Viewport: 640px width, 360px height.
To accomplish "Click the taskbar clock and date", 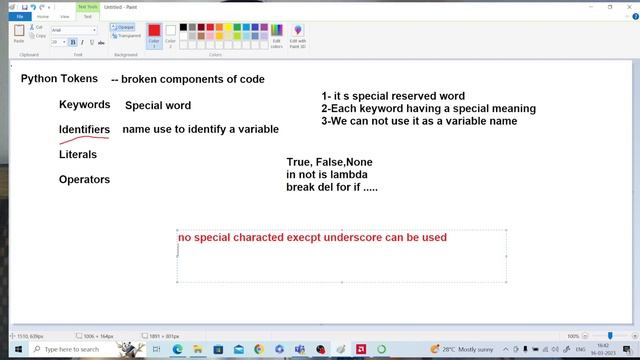I will click(x=603, y=349).
